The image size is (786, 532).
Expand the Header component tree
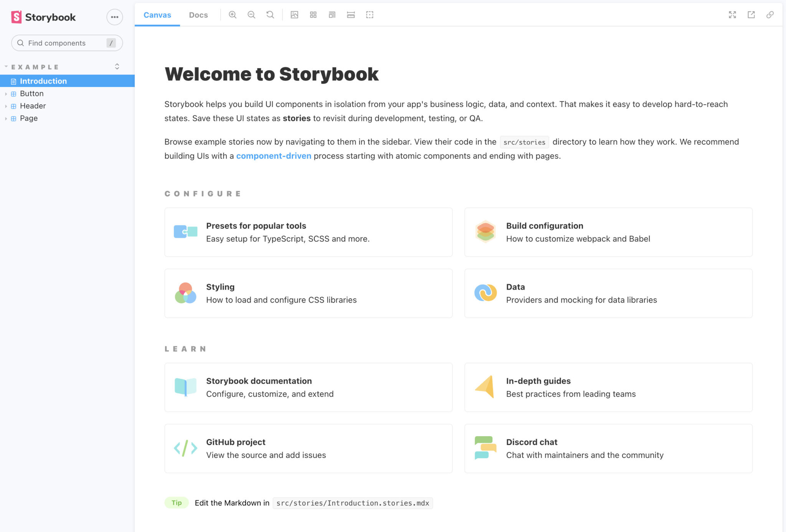[6, 106]
